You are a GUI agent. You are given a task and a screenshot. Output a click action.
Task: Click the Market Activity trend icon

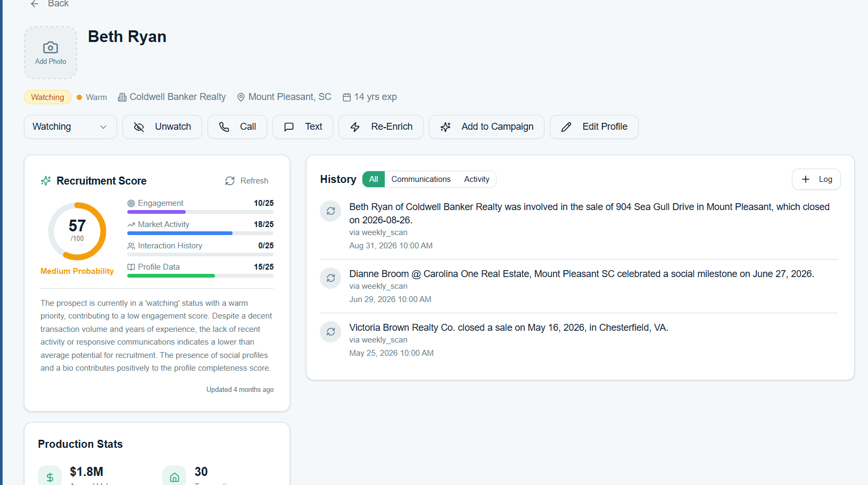tap(131, 224)
